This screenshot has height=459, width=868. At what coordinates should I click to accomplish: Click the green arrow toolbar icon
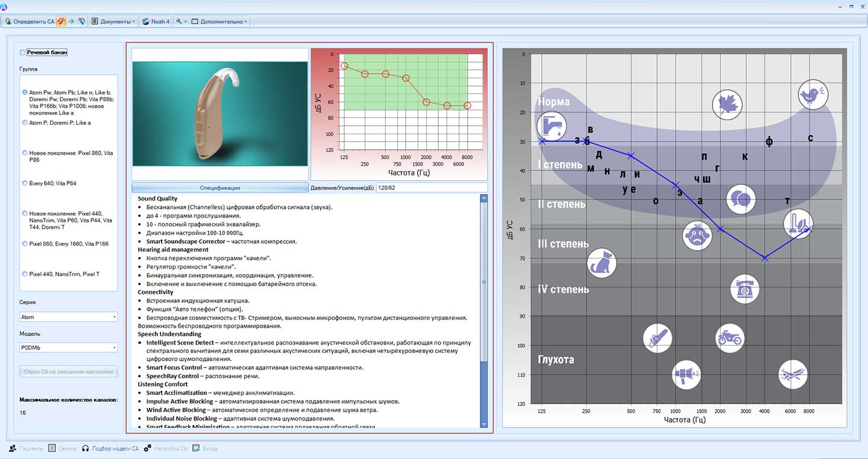tap(71, 22)
